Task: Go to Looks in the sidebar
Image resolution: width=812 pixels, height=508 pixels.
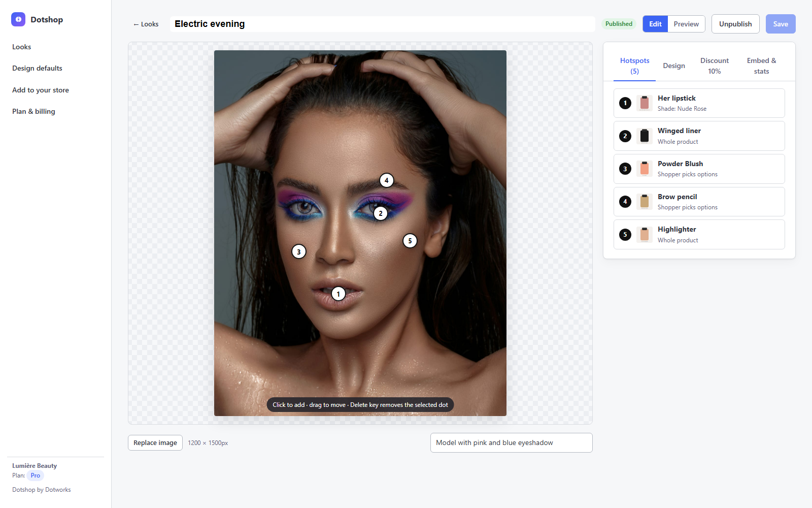Action: click(x=22, y=47)
